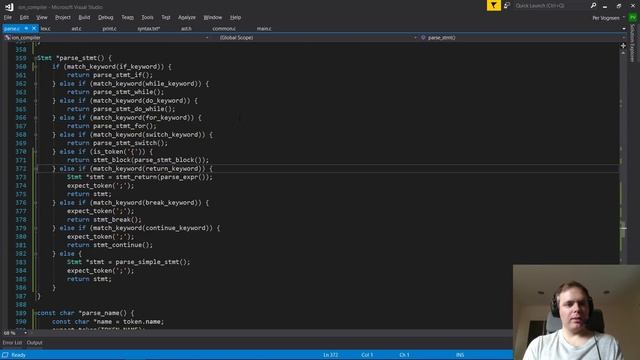Click the Col 1 status bar entry

(367, 355)
